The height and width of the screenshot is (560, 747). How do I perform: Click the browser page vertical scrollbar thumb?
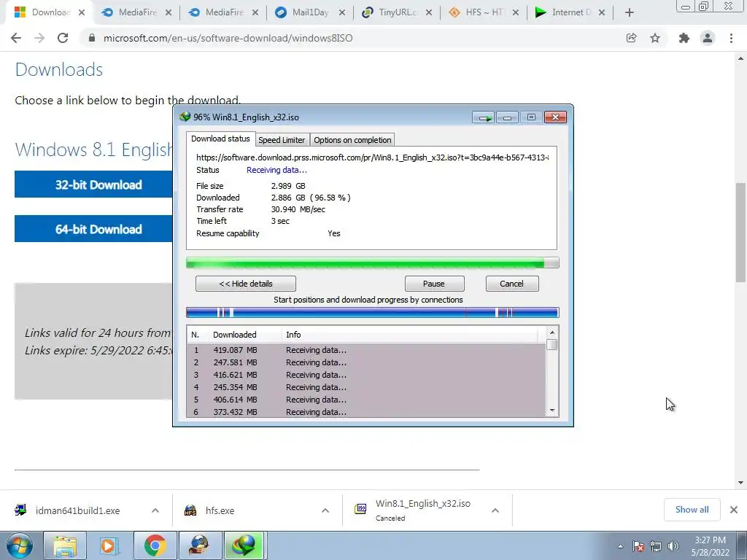pyautogui.click(x=741, y=232)
